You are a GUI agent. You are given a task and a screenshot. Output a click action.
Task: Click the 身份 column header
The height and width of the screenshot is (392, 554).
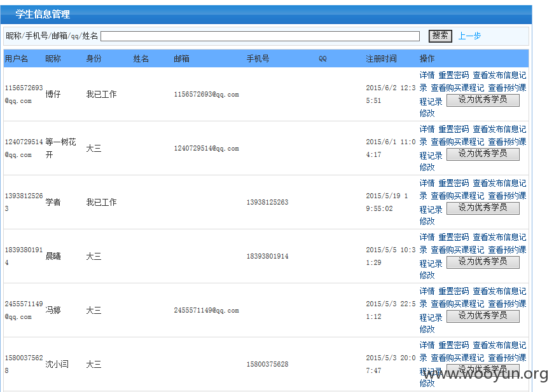click(93, 58)
